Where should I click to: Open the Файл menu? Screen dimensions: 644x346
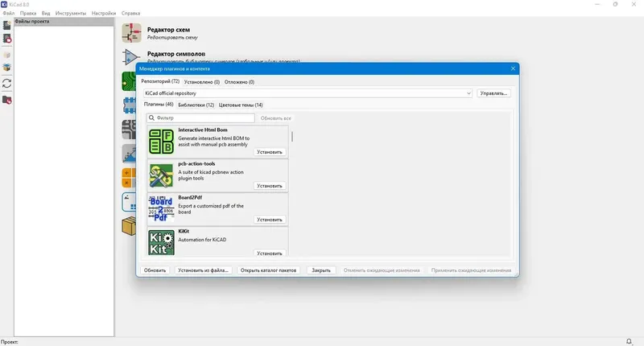8,13
